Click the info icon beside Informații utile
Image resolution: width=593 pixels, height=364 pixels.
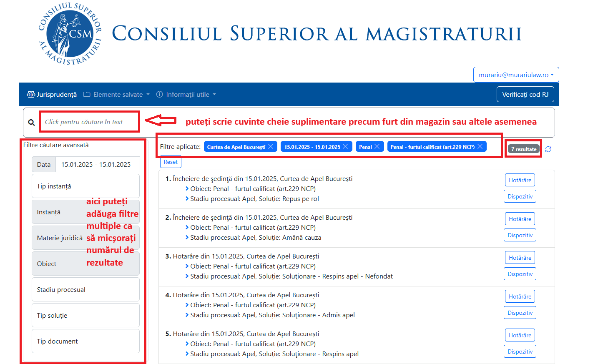pyautogui.click(x=159, y=94)
